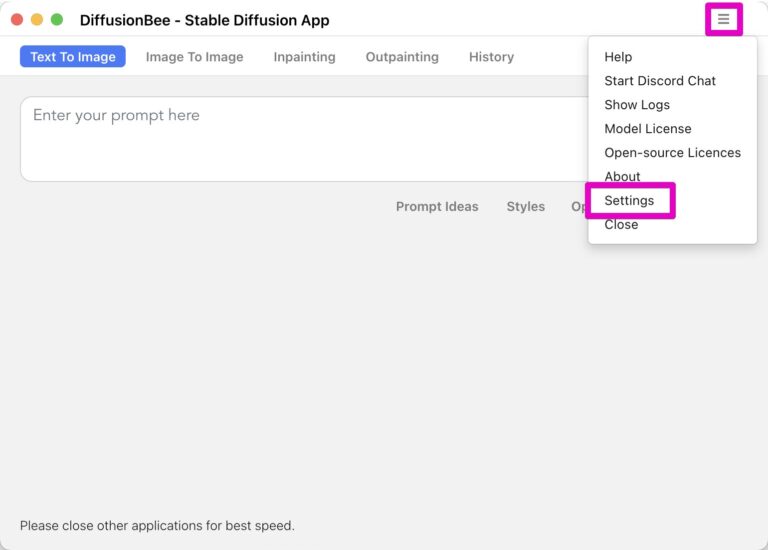
Task: Click the hamburger menu icon
Action: pyautogui.click(x=723, y=19)
